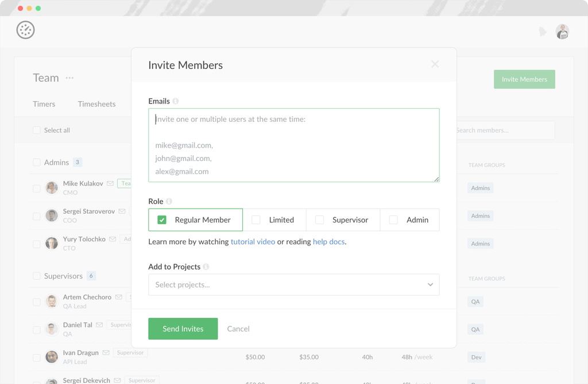Open the user profile avatar menu
The height and width of the screenshot is (384, 588).
562,32
